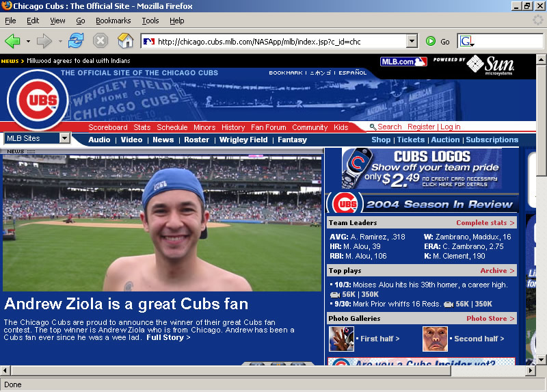The height and width of the screenshot is (392, 547).
Task: Open the Edit menu
Action: tap(33, 21)
